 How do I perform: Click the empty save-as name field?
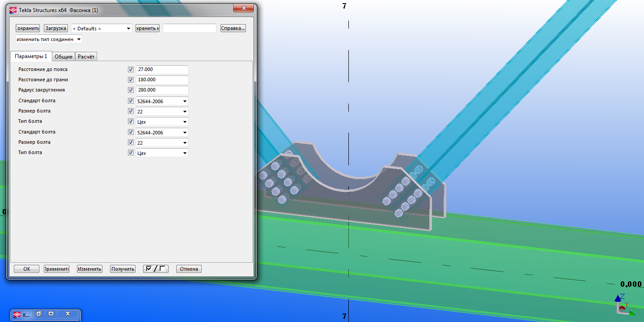coord(190,28)
